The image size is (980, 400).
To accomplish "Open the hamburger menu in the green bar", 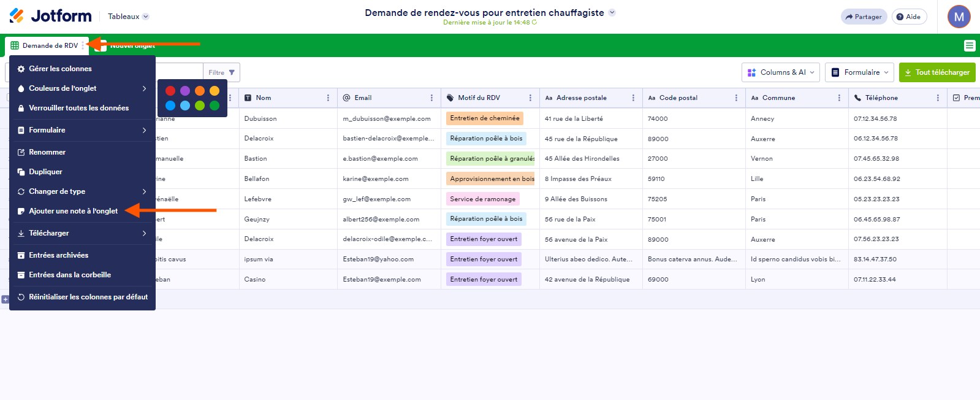I will pos(969,45).
